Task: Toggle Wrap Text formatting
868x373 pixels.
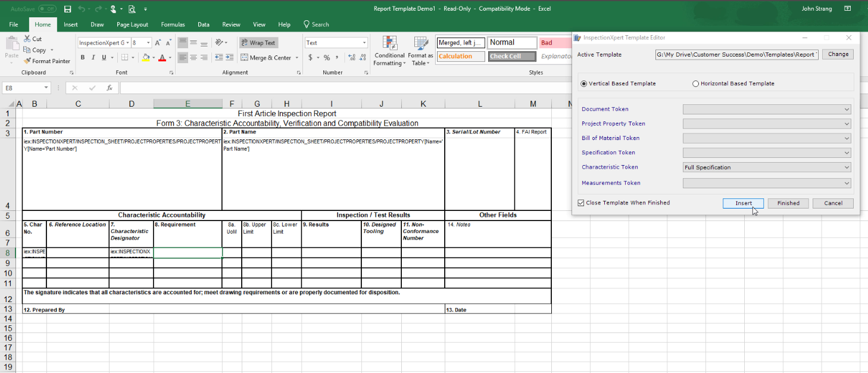Action: [x=258, y=42]
